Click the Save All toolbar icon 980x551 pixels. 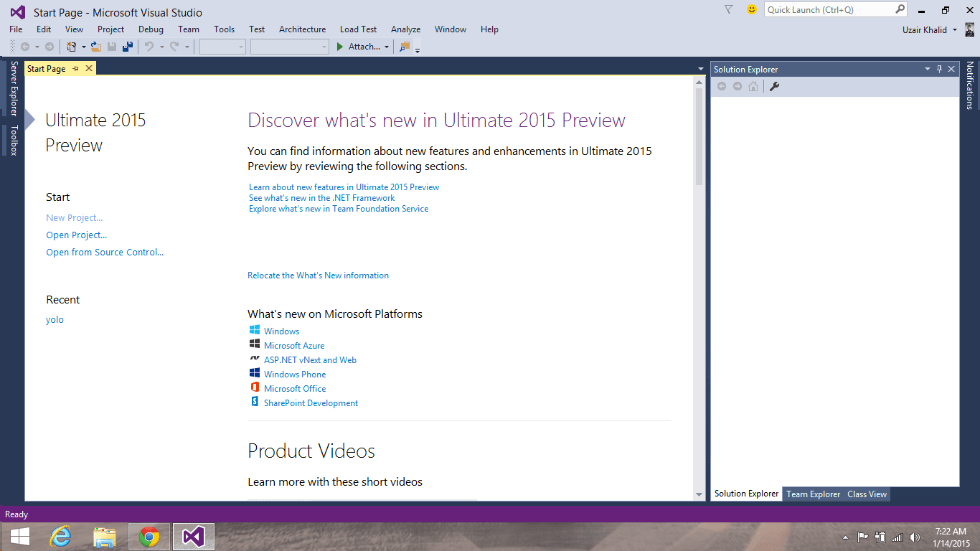[128, 47]
